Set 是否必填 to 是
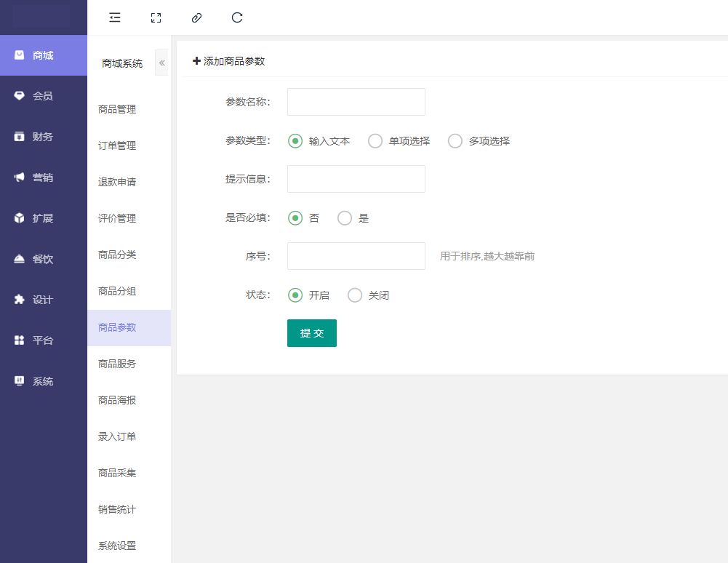Screen dimensions: 728x563 click(345, 218)
